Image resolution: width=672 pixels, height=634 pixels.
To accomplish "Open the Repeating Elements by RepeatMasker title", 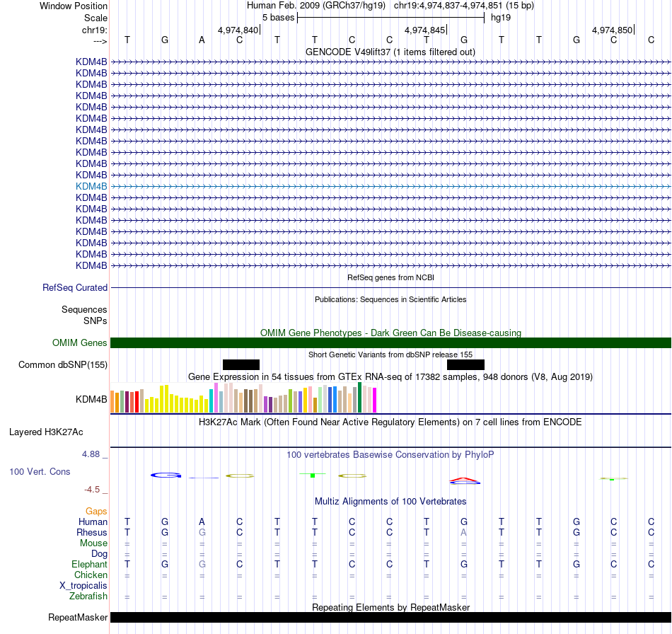I will 390,607.
